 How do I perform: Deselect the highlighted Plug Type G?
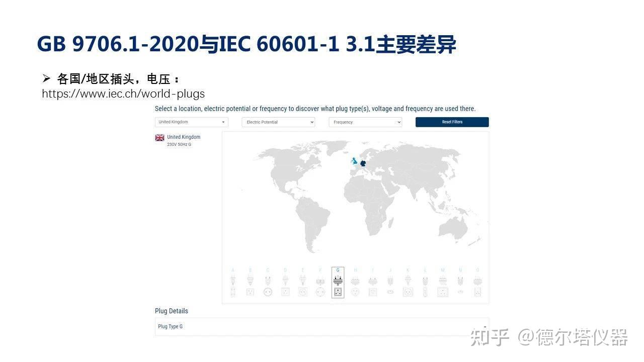tap(338, 282)
